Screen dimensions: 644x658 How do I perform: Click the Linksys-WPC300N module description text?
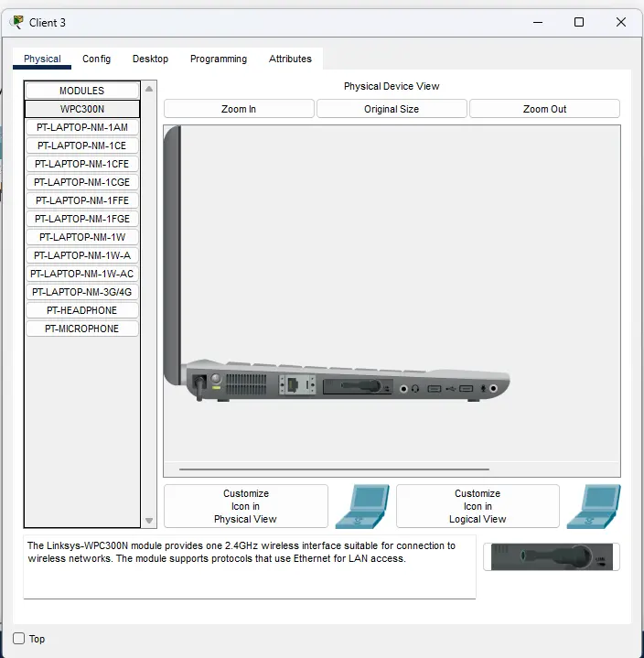(241, 552)
